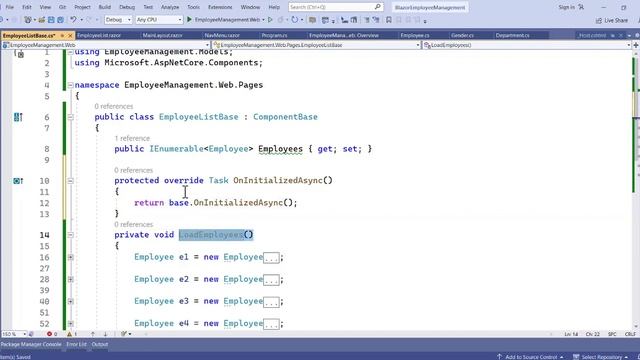Open the Tools menu
This screenshot has width=640, height=360.
193,7
